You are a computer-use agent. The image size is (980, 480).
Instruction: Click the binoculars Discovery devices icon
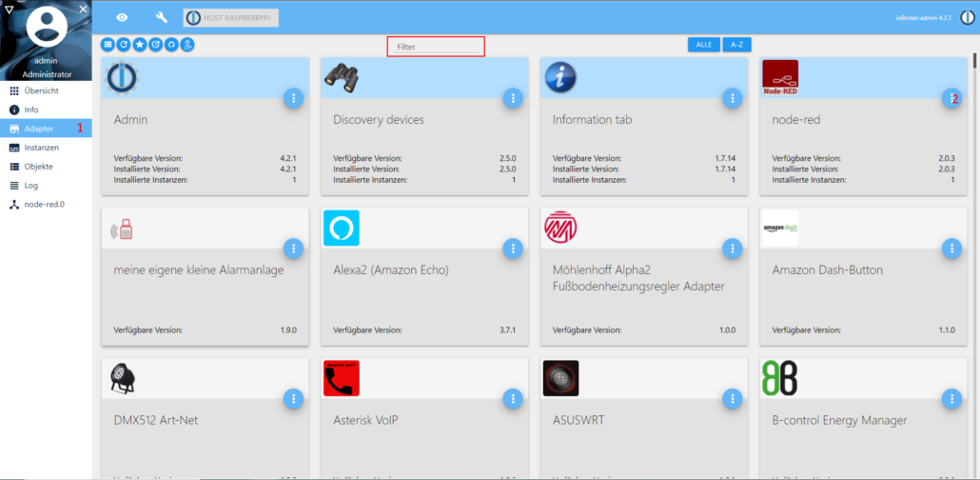click(x=342, y=77)
